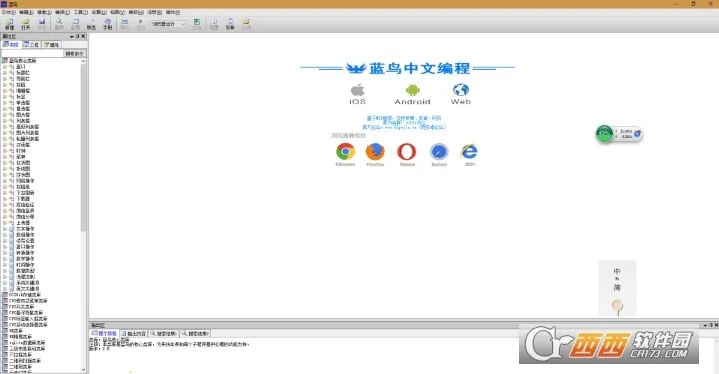
Task: Select the 蓝鸟核心类库 root tree item
Action: 22,60
